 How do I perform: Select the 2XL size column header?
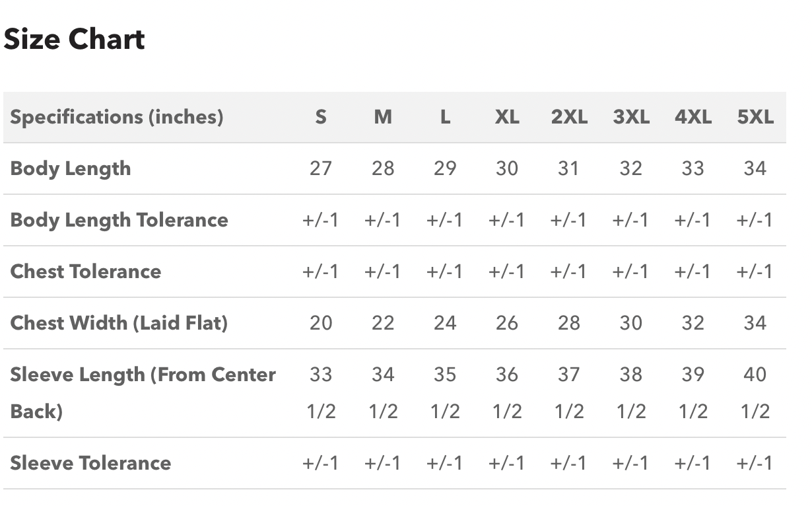[x=569, y=117]
